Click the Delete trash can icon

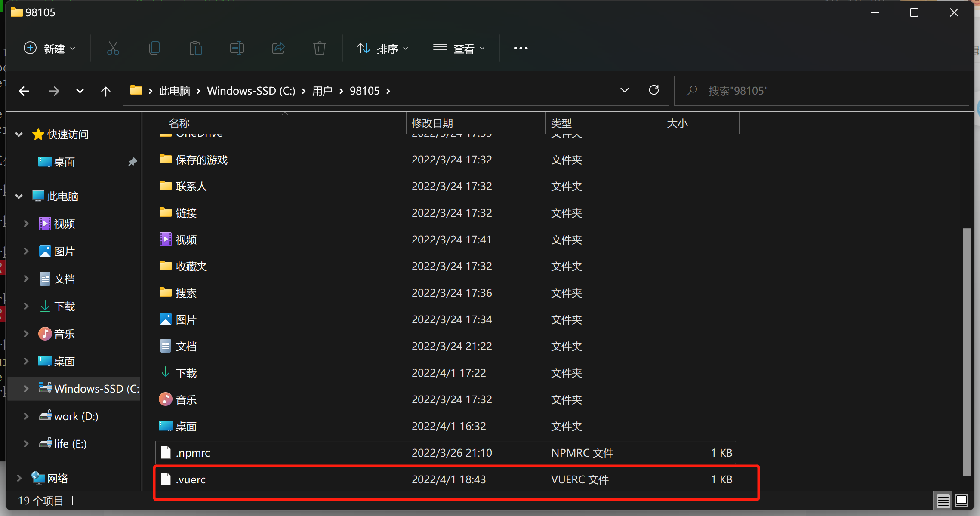pos(319,49)
